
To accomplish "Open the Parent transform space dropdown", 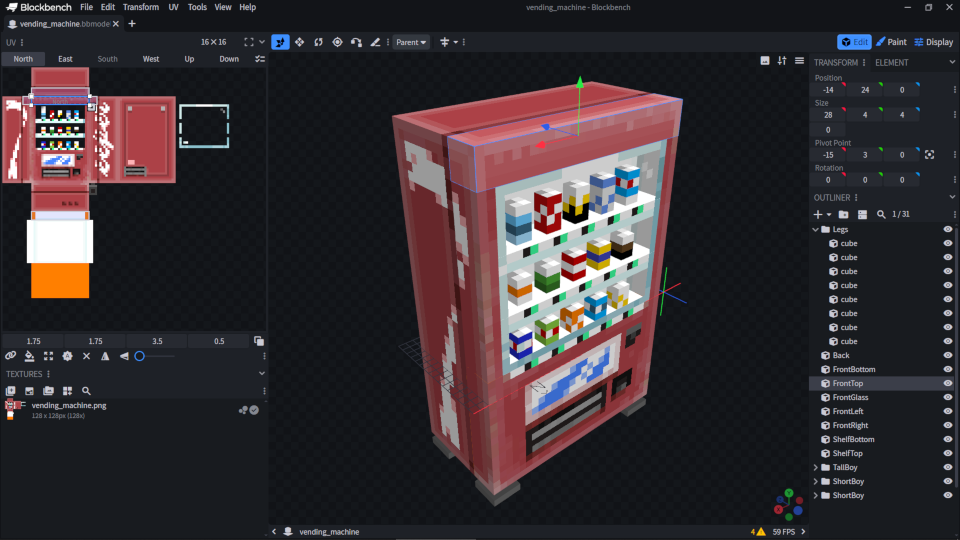I will tap(411, 42).
